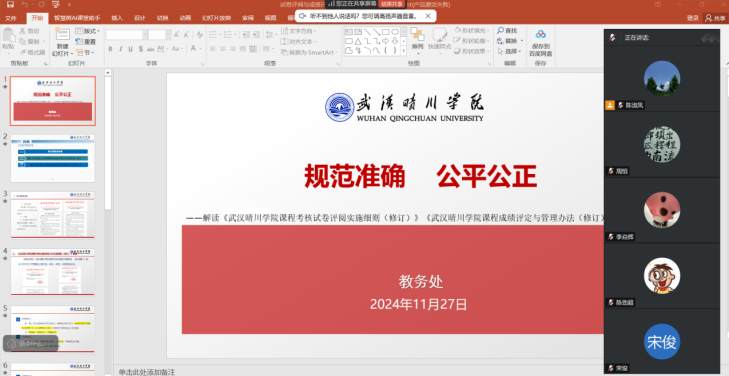Open the font size combo box
Viewport: 729px width, 376px height.
[x=160, y=35]
